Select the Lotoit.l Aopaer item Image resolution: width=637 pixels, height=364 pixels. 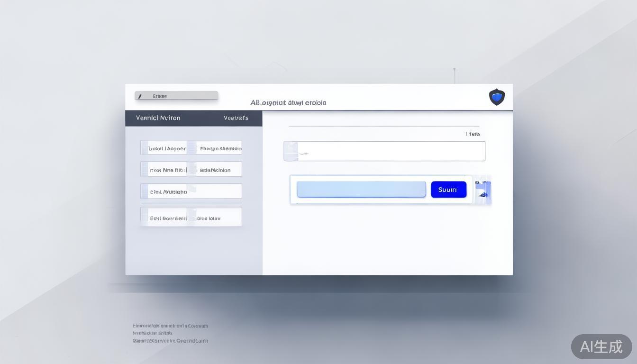167,148
